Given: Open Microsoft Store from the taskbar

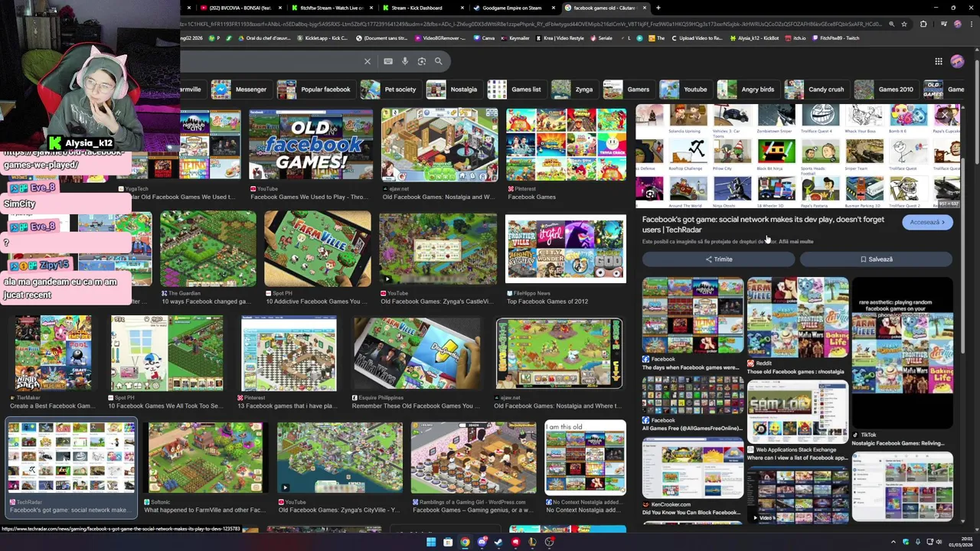Looking at the screenshot, I should 448,543.
